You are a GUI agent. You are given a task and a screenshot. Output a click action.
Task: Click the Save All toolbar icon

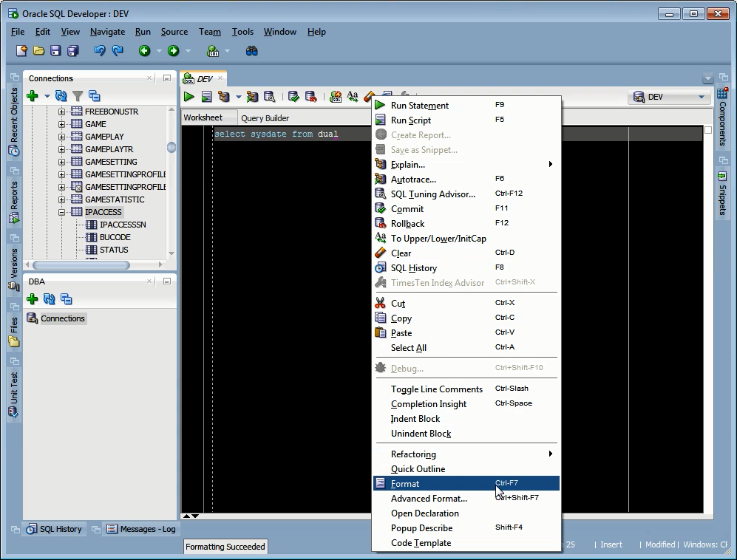click(73, 51)
